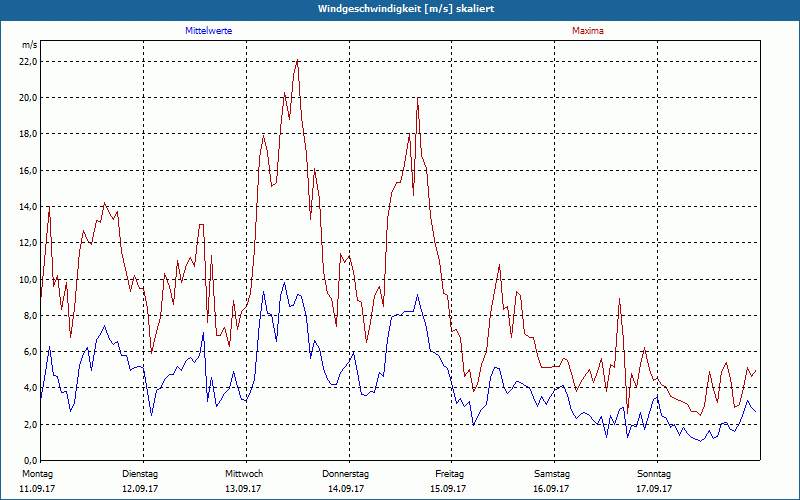
Task: Click the 6,0 y-axis value
Action: [31, 352]
